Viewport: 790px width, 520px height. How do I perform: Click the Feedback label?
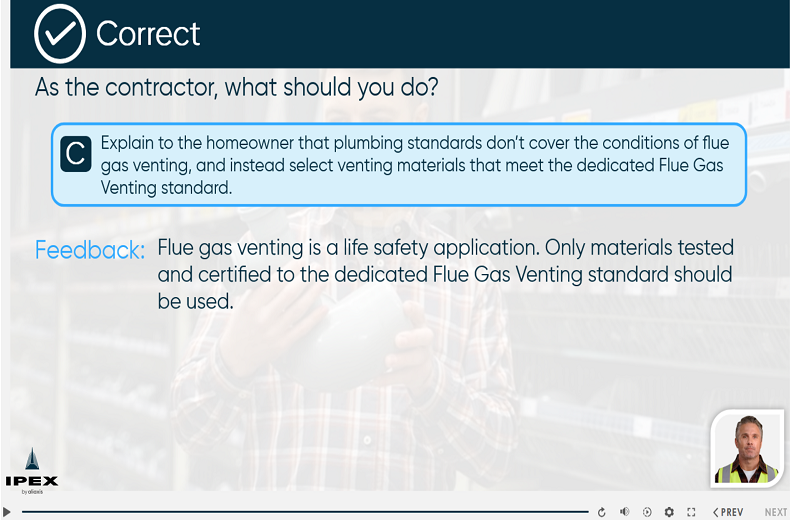[x=89, y=250]
